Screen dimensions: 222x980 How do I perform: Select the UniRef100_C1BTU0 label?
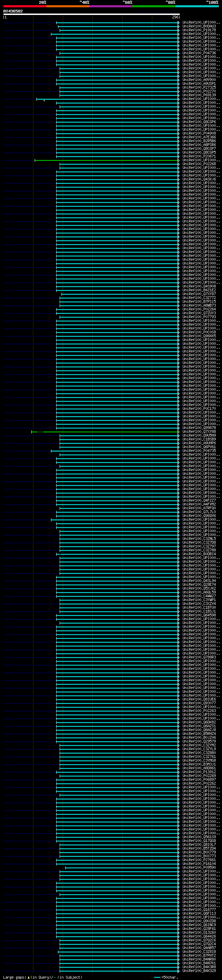click(x=199, y=607)
